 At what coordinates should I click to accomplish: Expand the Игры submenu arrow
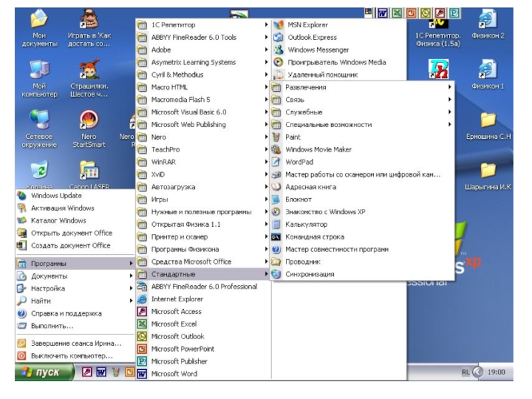click(267, 199)
